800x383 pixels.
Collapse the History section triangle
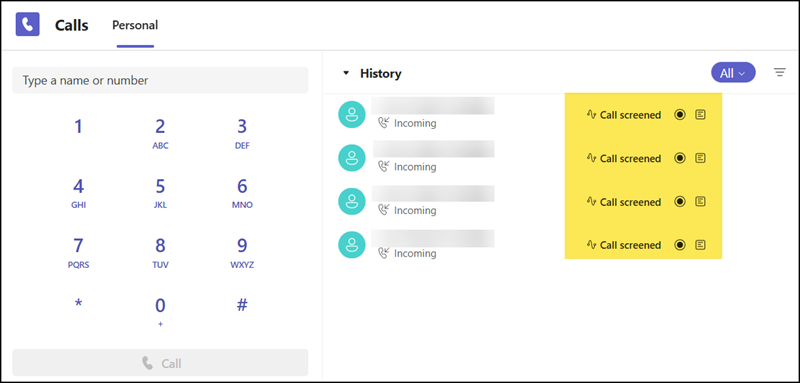tap(346, 73)
